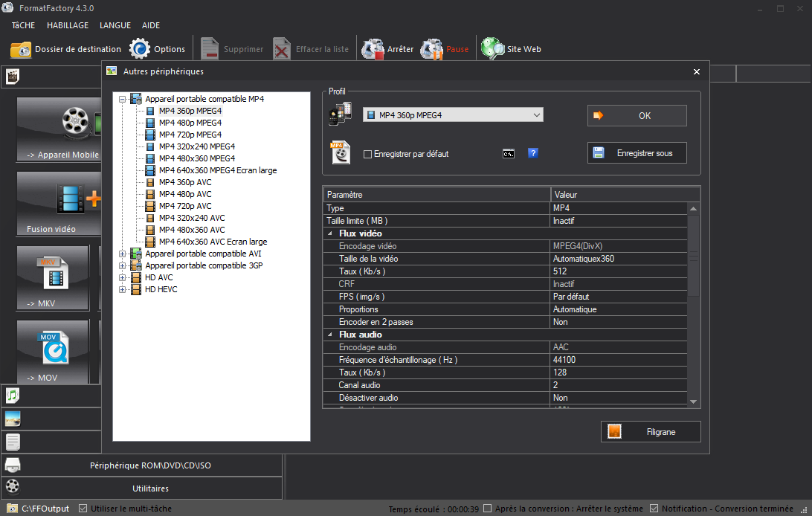Open the Site Web globe icon
Viewport: 812px width, 516px height.
[x=492, y=49]
